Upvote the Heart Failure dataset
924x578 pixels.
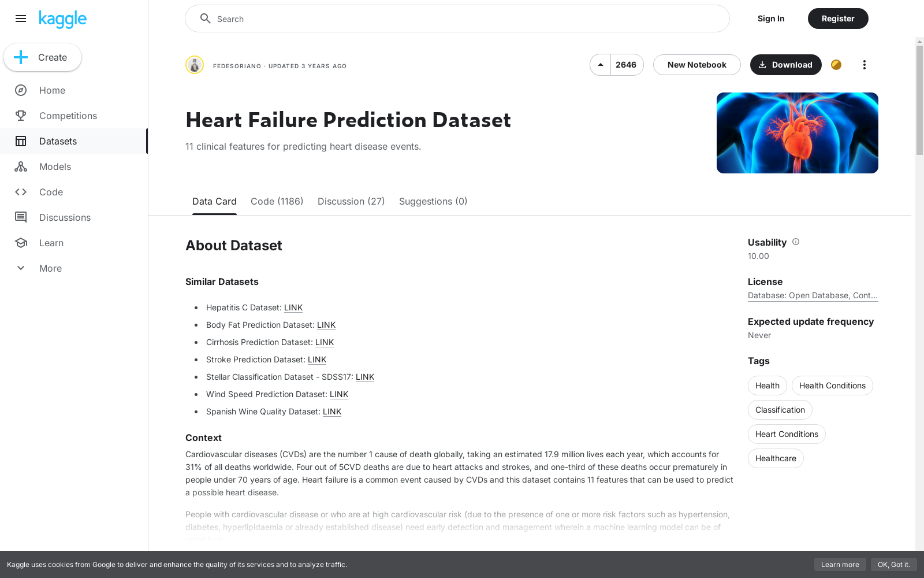click(601, 65)
